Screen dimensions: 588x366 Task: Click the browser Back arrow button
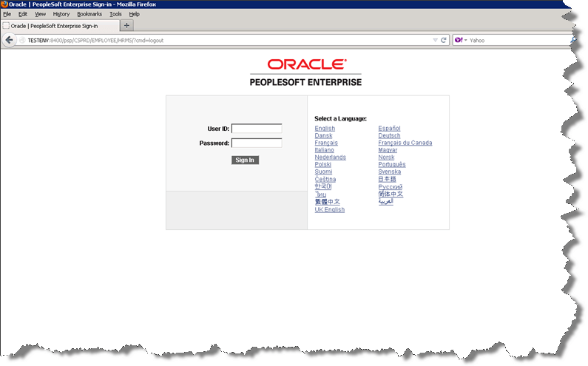(9, 40)
